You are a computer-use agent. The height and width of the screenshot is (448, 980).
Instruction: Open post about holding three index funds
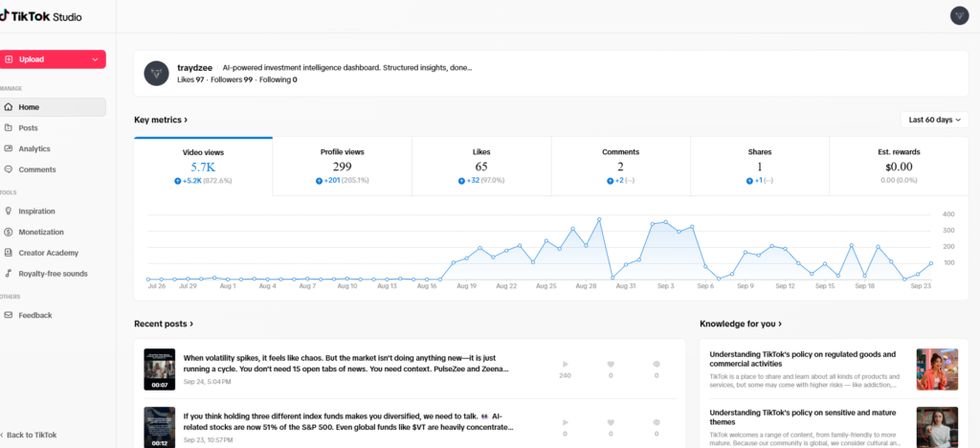(x=348, y=422)
